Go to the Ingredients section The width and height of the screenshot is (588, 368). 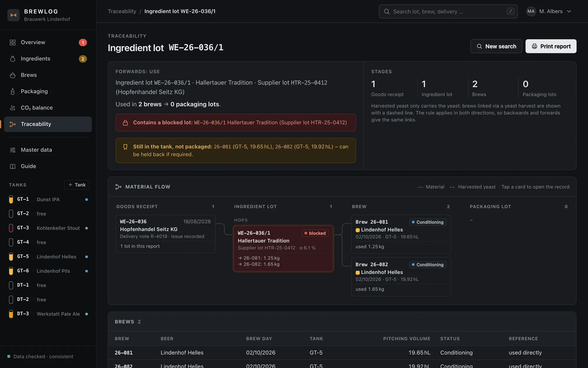pyautogui.click(x=48, y=59)
